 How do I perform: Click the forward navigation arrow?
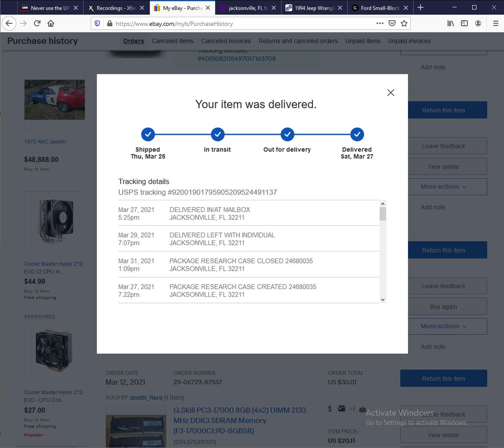click(23, 23)
